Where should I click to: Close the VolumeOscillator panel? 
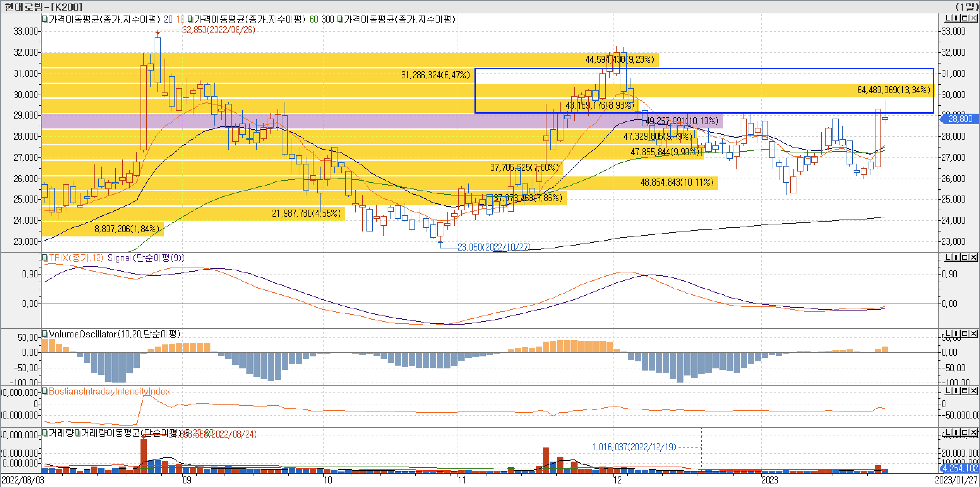click(974, 334)
